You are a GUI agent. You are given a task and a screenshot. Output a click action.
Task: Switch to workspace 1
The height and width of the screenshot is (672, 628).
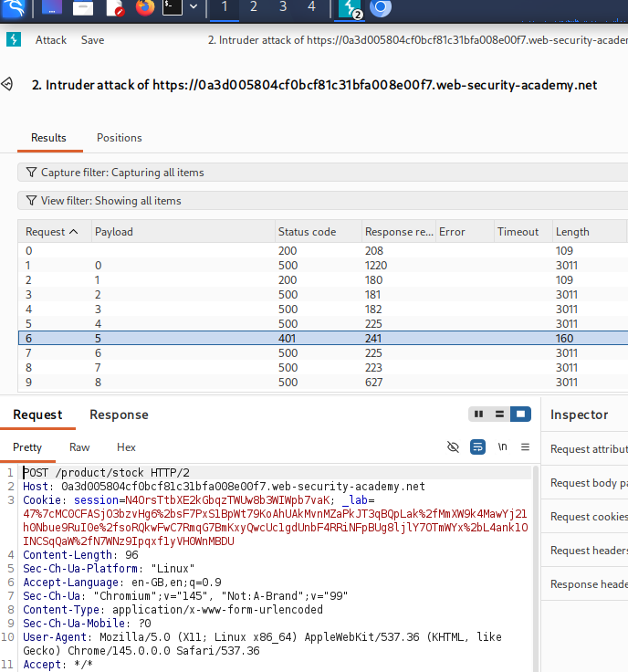[x=225, y=7]
